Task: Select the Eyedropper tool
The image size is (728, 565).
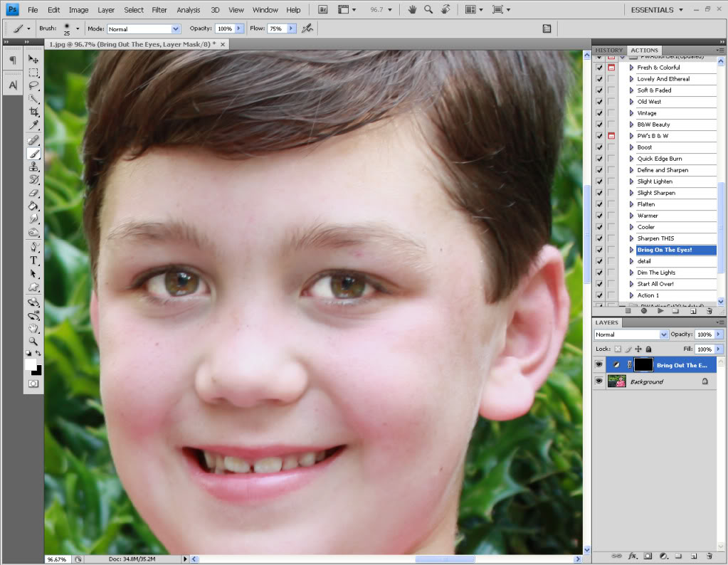Action: pos(33,125)
